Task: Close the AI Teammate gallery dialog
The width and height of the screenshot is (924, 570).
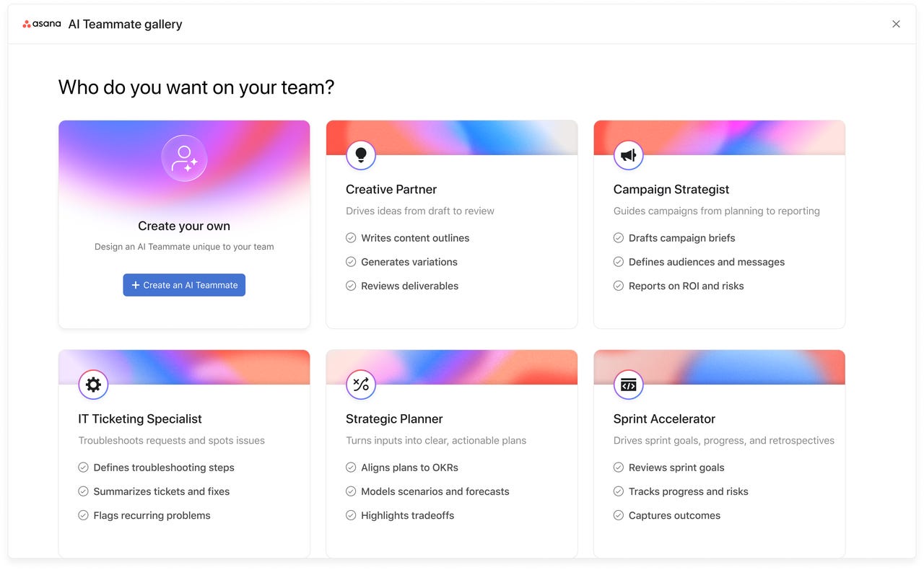Action: click(896, 24)
